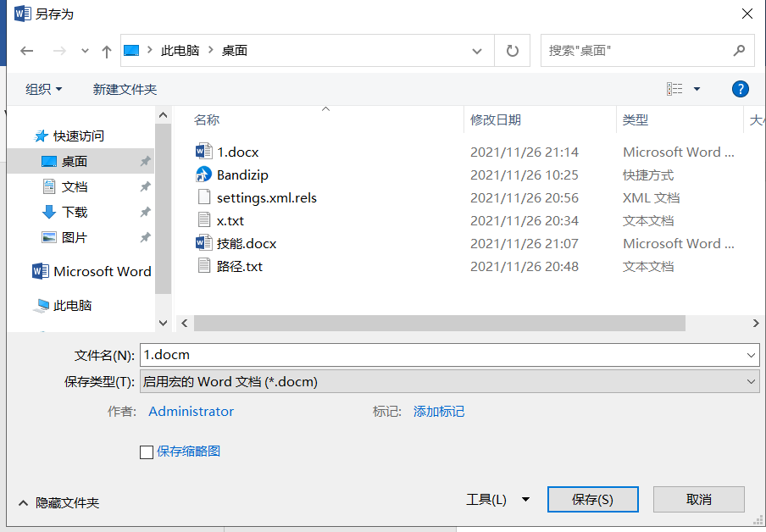Click pin icon next to 下载

pyautogui.click(x=145, y=212)
